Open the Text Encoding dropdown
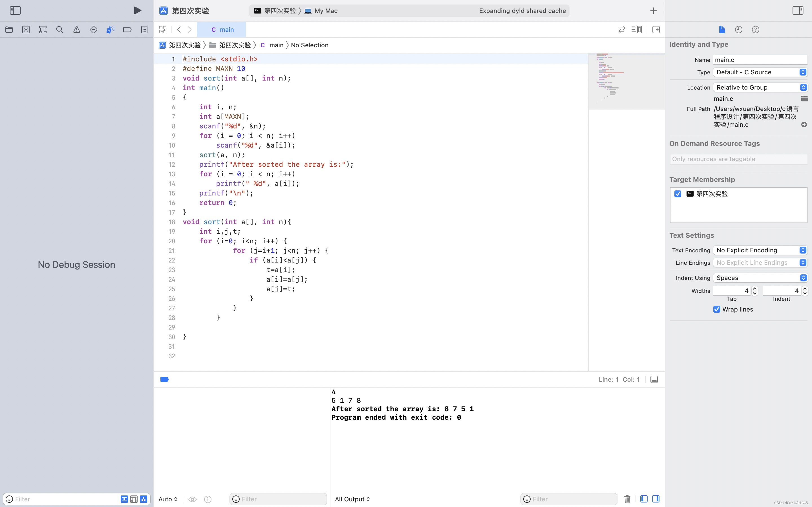 click(760, 250)
